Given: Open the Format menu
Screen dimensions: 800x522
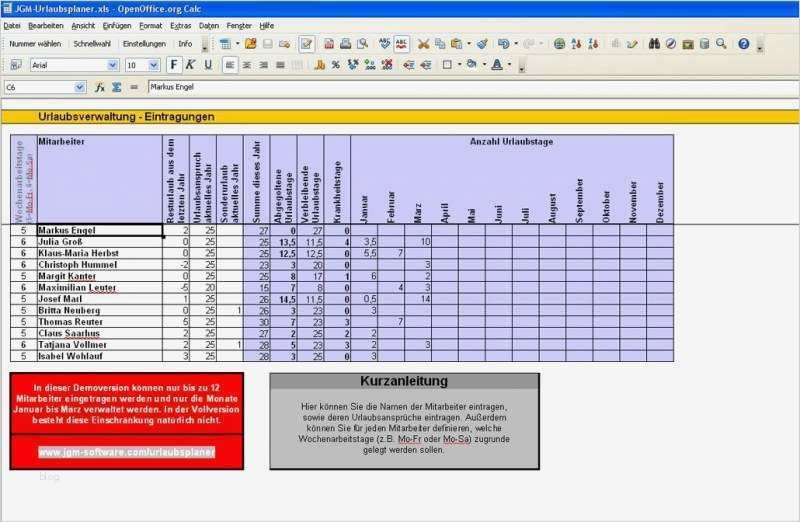Looking at the screenshot, I should [151, 26].
